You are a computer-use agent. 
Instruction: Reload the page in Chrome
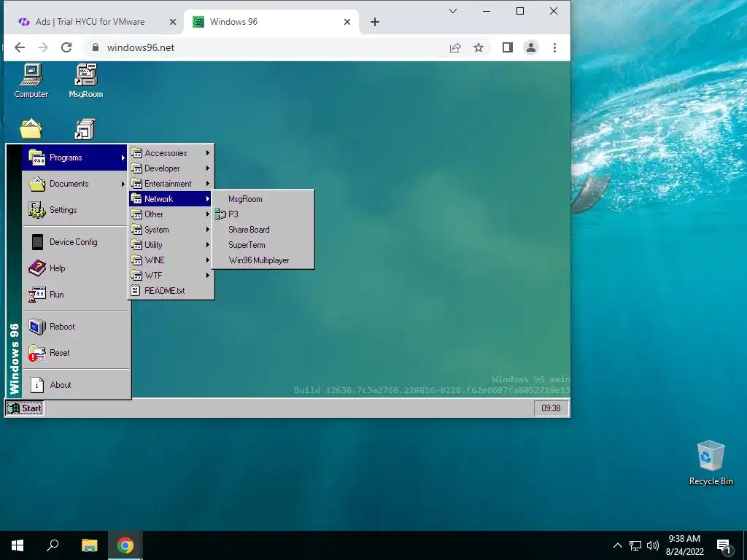pos(66,47)
